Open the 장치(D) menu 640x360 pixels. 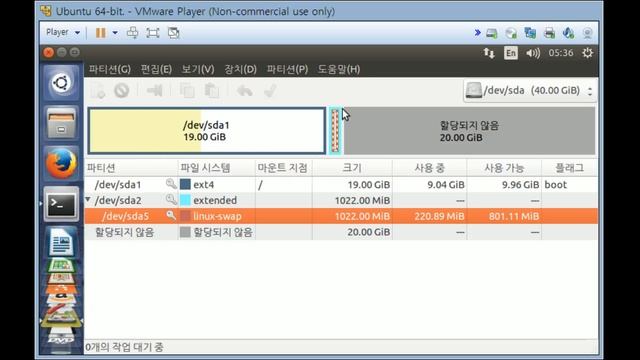(240, 69)
